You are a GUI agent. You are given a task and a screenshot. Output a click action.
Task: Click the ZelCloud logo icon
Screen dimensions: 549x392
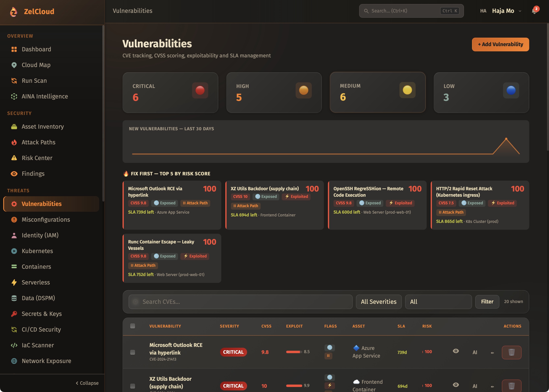click(14, 12)
